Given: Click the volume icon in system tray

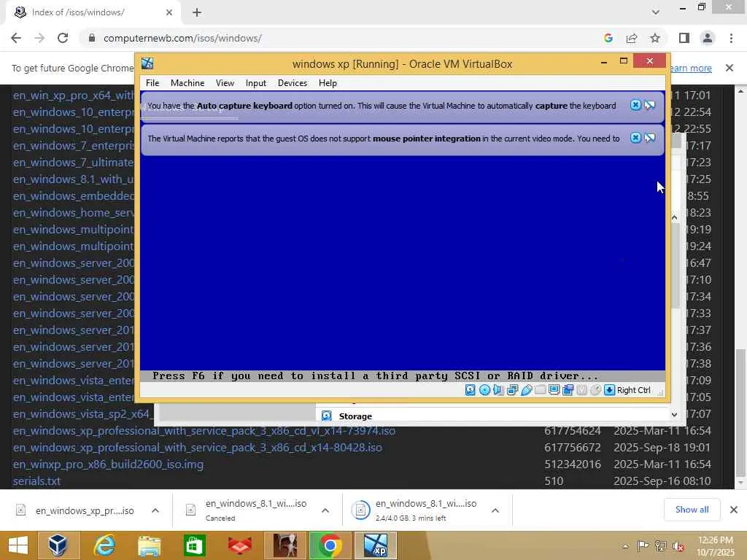Looking at the screenshot, I should point(678,545).
